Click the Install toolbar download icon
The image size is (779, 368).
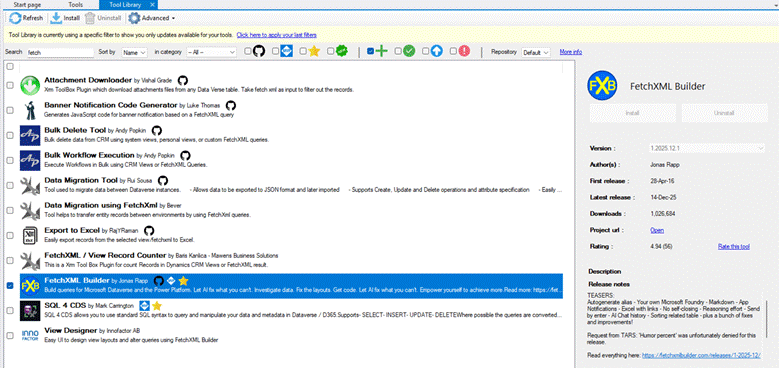[x=56, y=18]
